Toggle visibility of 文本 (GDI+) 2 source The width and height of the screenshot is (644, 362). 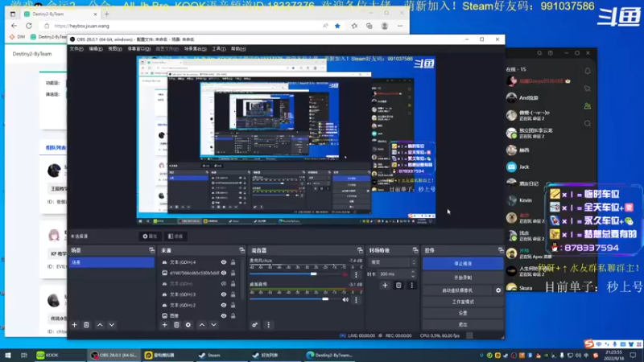224,305
